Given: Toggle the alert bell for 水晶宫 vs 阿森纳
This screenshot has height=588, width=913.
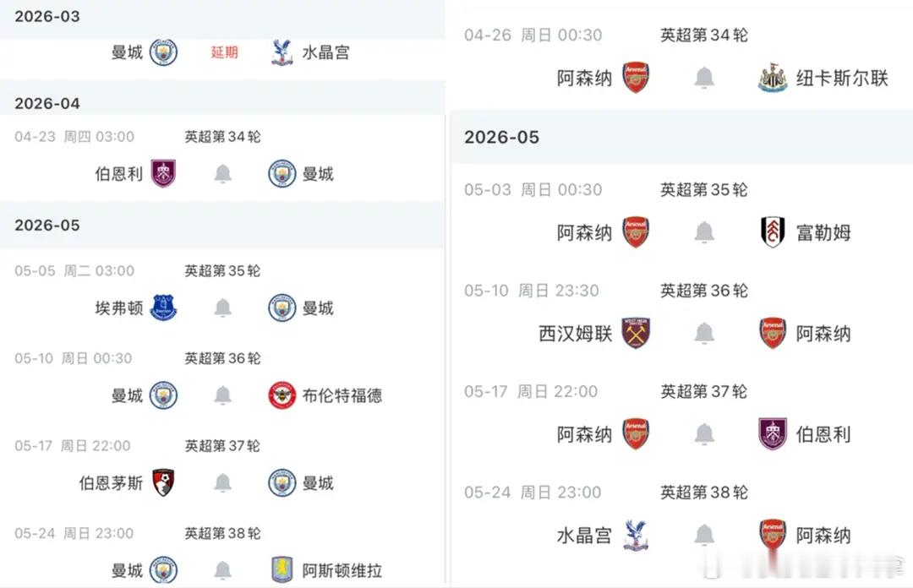Looking at the screenshot, I should click(x=704, y=535).
